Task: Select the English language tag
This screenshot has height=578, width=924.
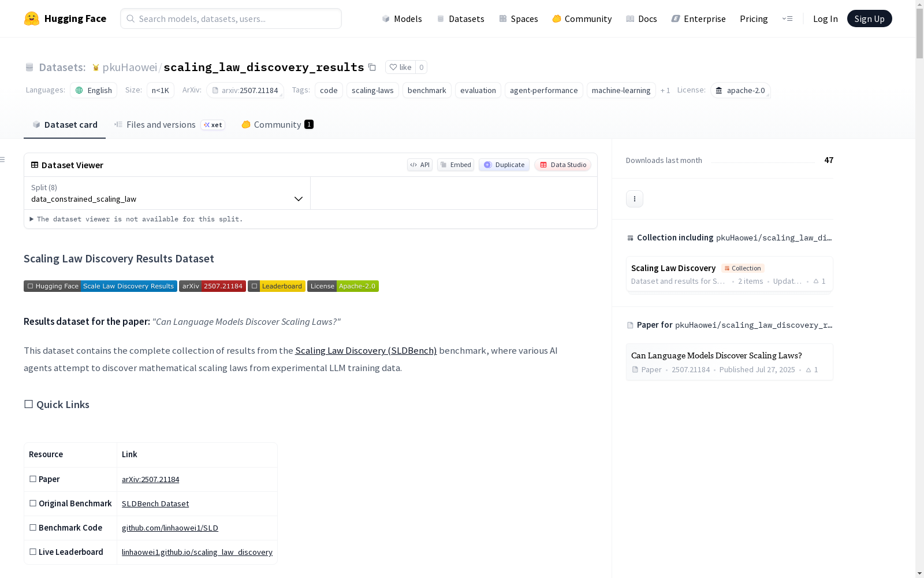Action: tap(94, 90)
